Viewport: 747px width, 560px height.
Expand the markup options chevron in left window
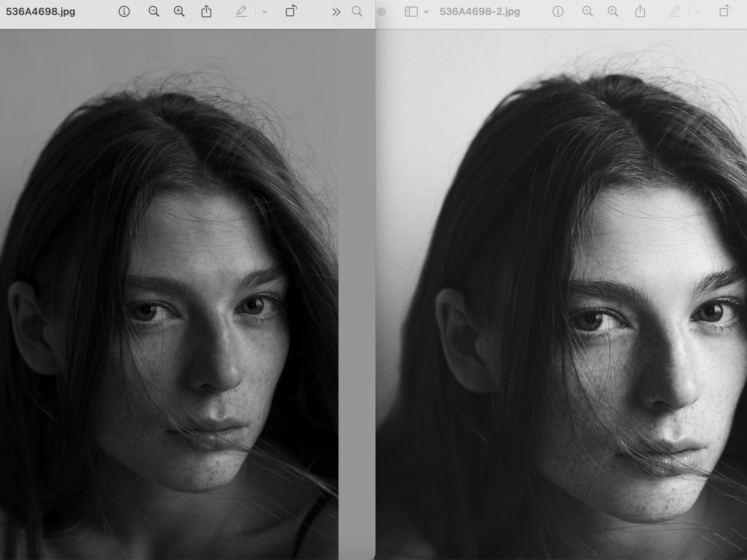click(265, 12)
